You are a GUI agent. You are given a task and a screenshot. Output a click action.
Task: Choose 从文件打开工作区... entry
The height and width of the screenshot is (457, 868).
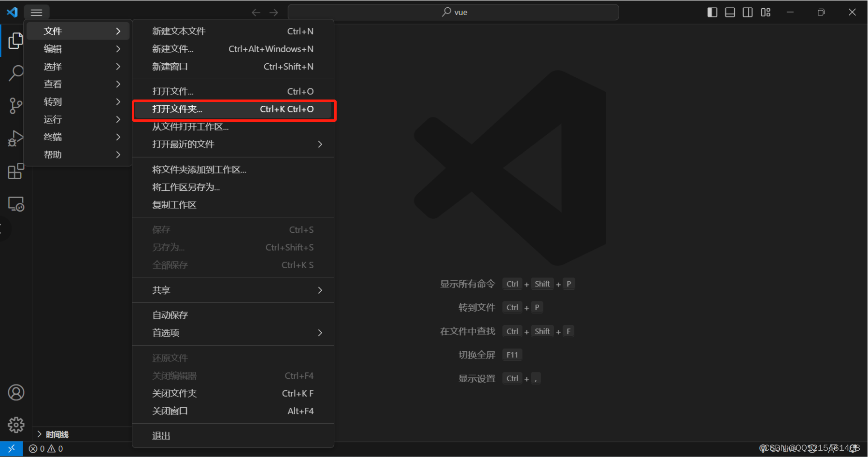(233, 127)
